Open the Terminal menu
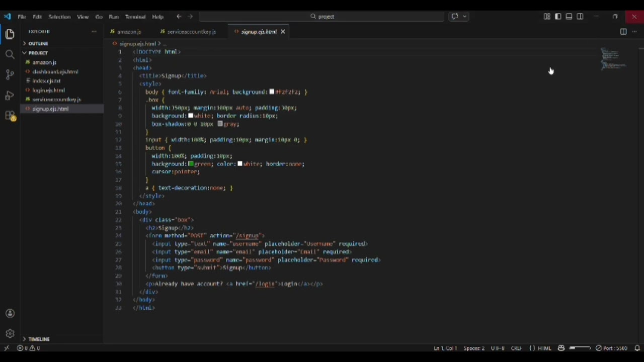 135,17
